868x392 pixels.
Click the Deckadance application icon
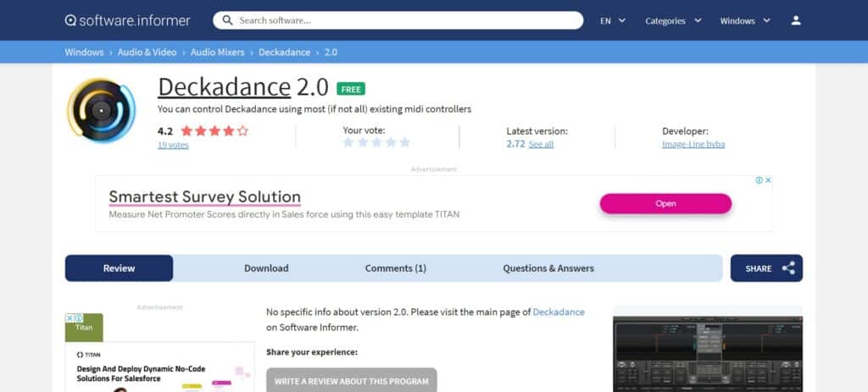click(102, 111)
